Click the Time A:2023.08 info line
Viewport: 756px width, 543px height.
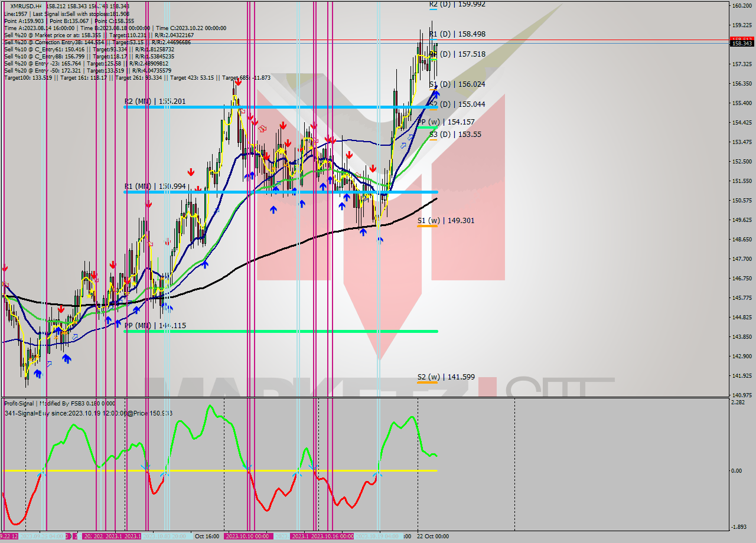(115, 28)
